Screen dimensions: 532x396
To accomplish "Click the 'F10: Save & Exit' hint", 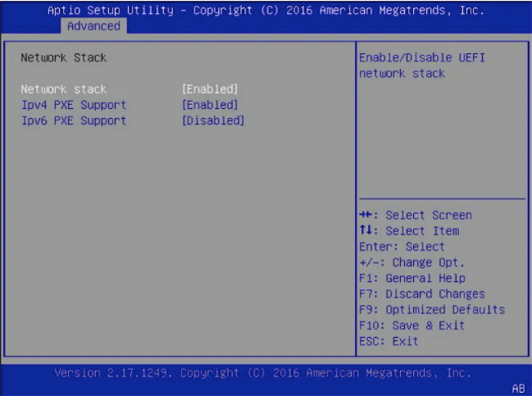I will coord(412,325).
